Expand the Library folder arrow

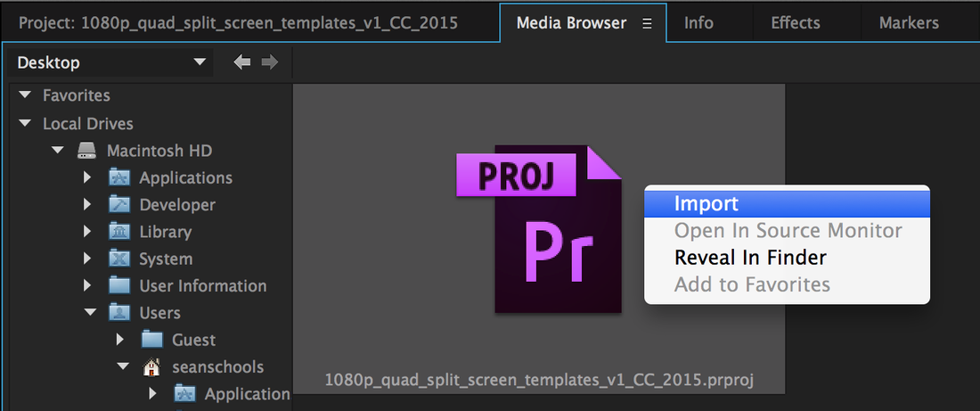87,232
